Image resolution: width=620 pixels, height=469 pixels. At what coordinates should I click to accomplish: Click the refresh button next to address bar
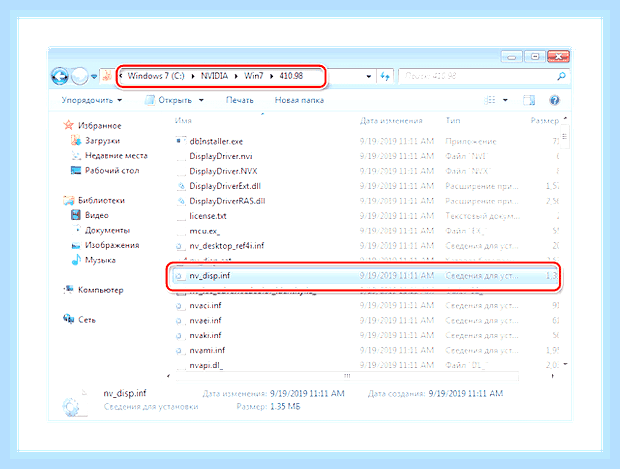386,76
